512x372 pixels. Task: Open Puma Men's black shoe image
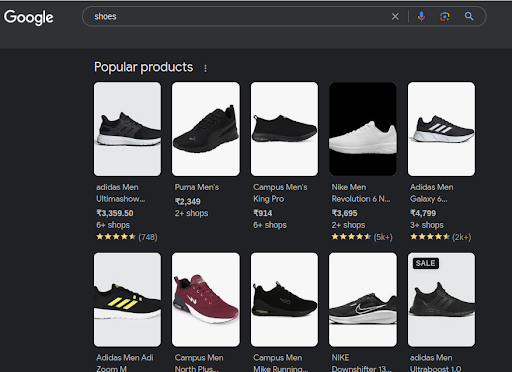(x=206, y=129)
